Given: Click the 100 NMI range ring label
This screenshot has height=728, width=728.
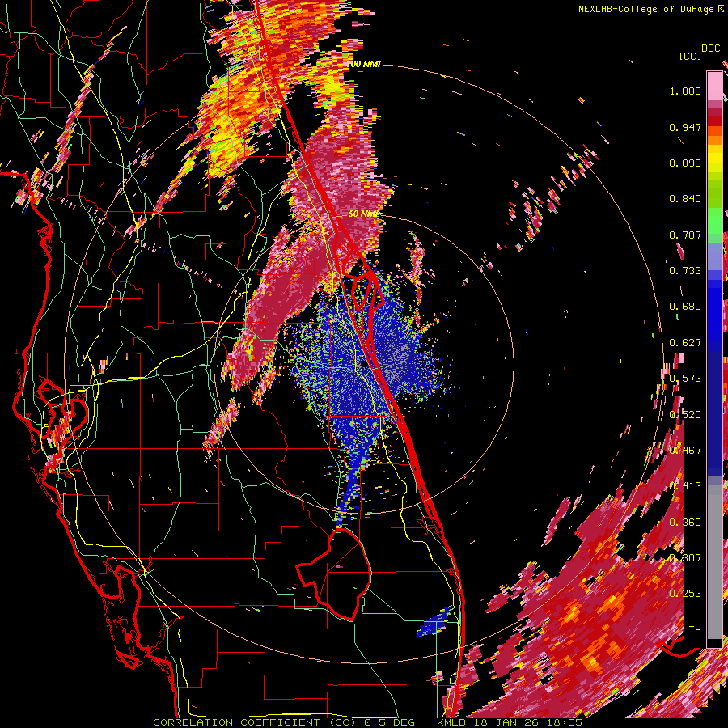Looking at the screenshot, I should point(365,64).
